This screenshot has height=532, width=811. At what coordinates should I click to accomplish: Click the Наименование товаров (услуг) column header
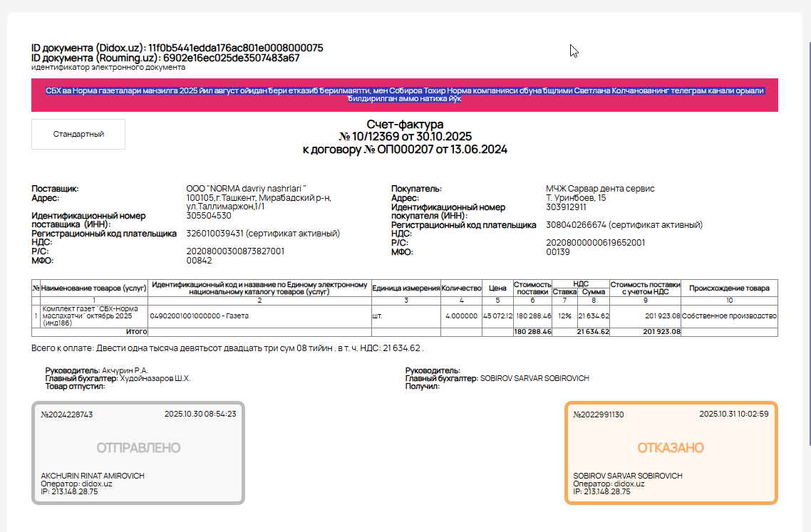[x=94, y=288]
